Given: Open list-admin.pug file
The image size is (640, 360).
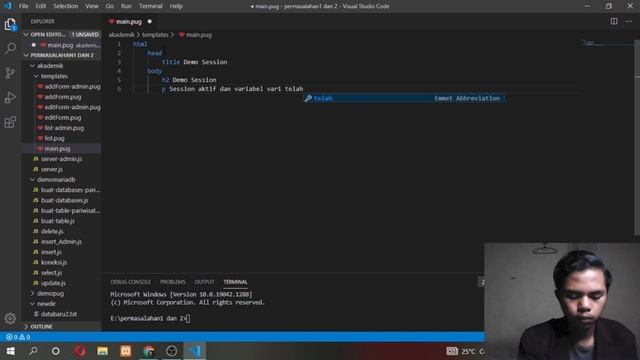Looking at the screenshot, I should pyautogui.click(x=64, y=128).
